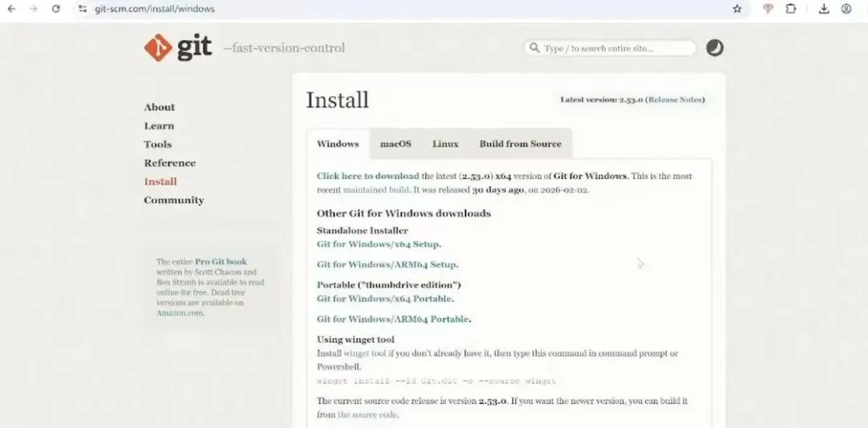868x428 pixels.
Task: Open Tools in sidebar
Action: pos(158,145)
